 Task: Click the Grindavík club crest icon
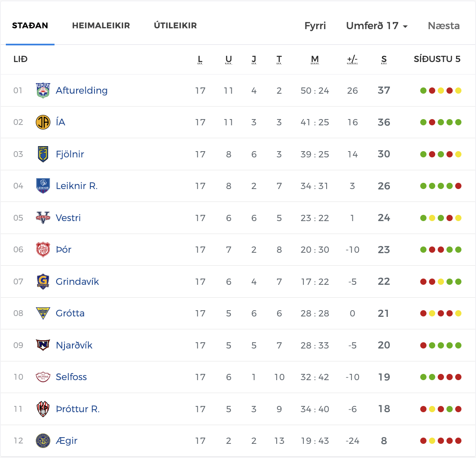click(43, 281)
